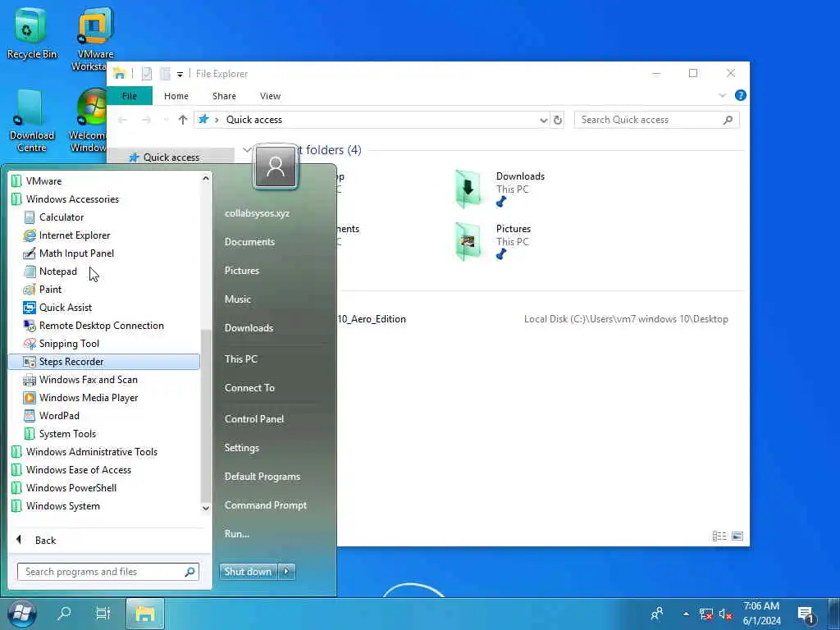Open This PC from the start menu
The width and height of the screenshot is (840, 630).
[x=241, y=359]
